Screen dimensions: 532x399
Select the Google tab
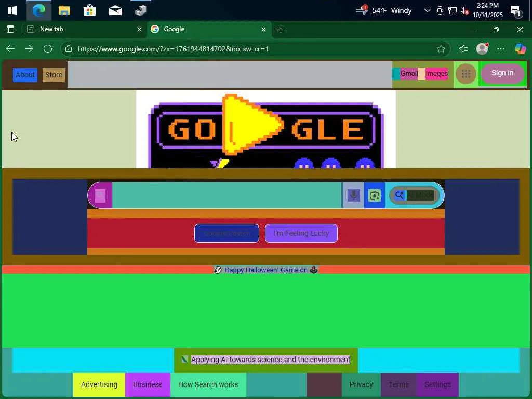click(209, 29)
